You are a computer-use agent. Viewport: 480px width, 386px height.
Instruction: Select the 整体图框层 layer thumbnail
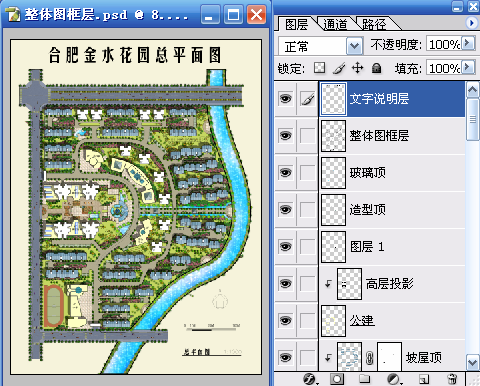tap(333, 136)
